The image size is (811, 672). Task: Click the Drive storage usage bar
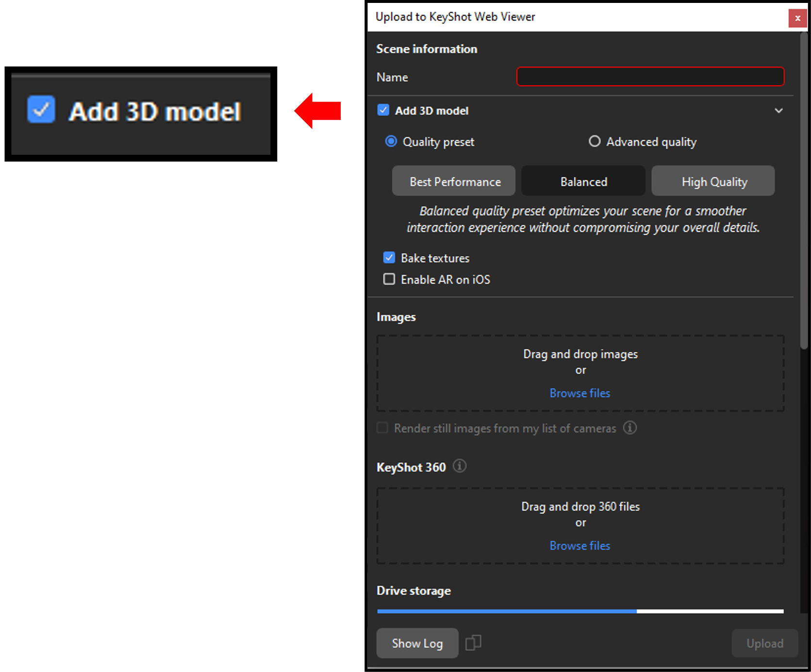[x=580, y=611]
